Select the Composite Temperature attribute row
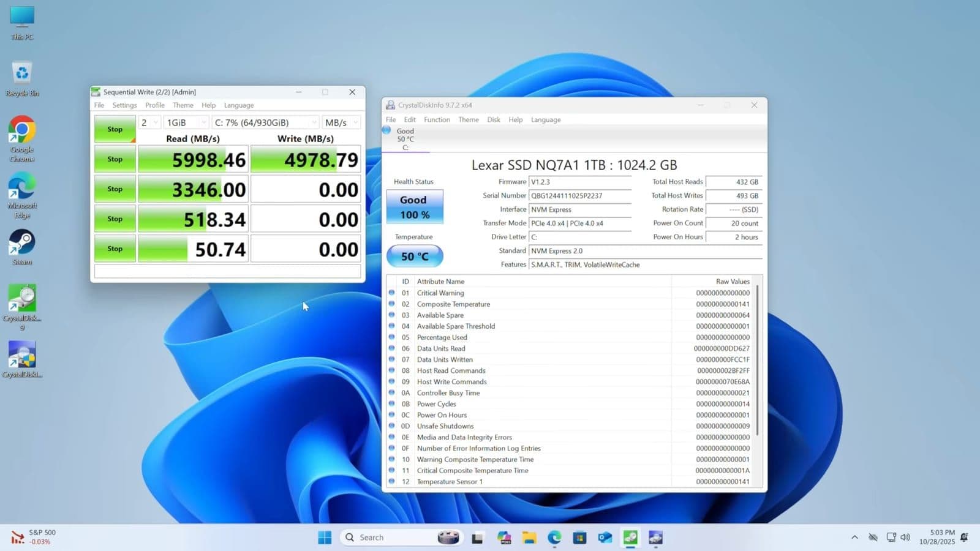 click(570, 304)
